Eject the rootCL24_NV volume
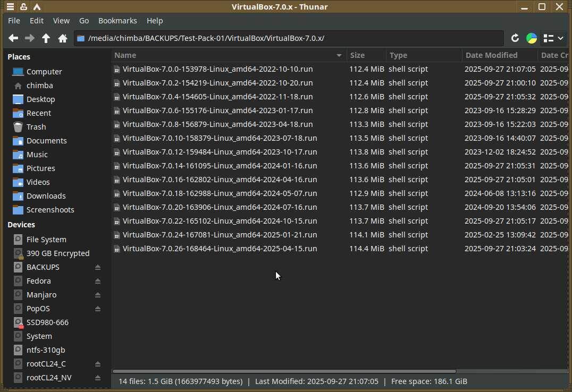572x392 pixels. click(98, 378)
